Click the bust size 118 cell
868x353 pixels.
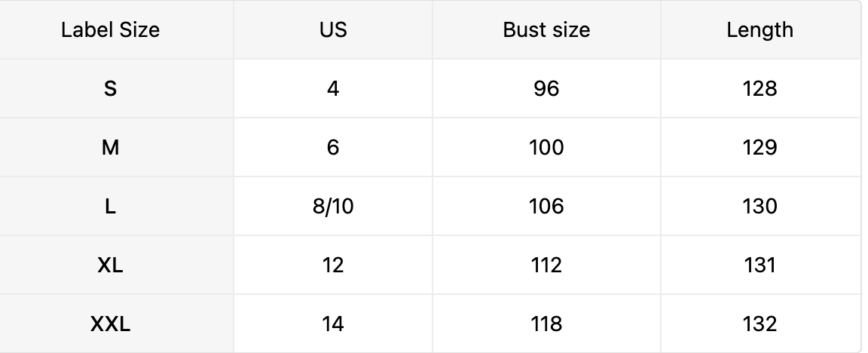pyautogui.click(x=546, y=324)
